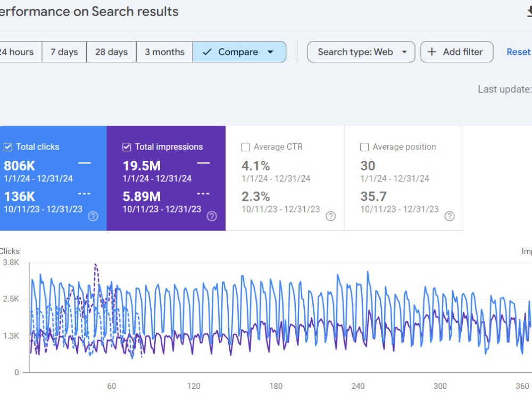Click the plus icon in Add filter
This screenshot has width=532, height=400.
(431, 52)
